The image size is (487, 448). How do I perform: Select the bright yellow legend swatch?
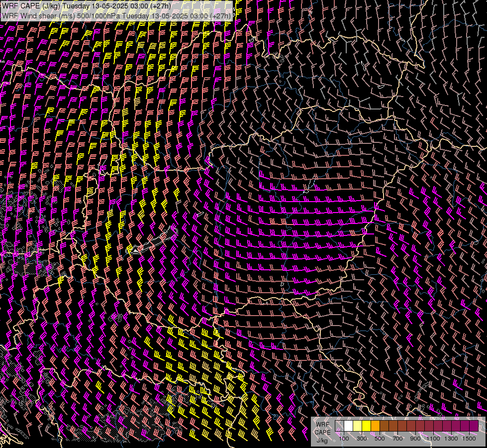pyautogui.click(x=367, y=426)
